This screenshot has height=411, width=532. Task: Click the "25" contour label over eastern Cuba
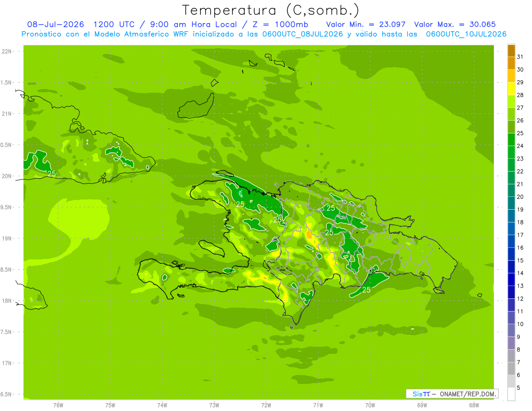click(51, 173)
